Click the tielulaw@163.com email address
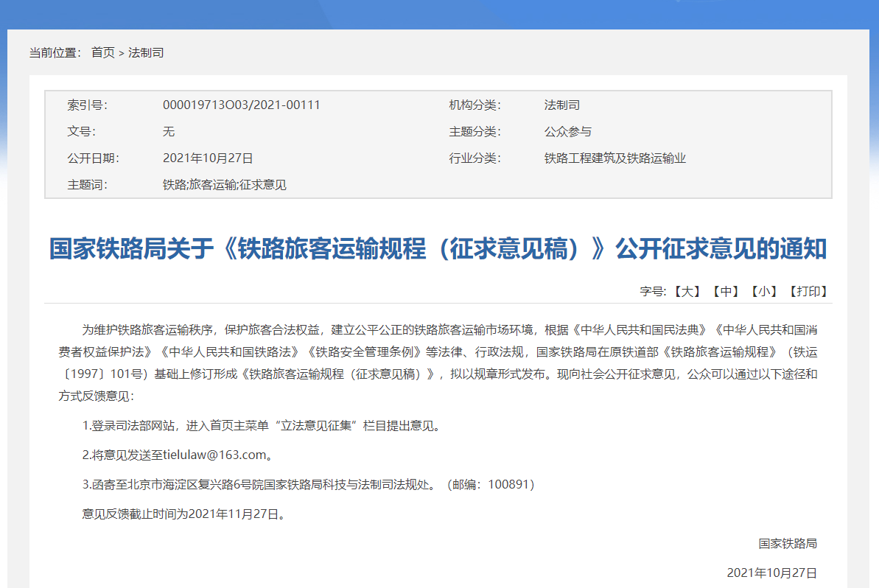 [214, 455]
